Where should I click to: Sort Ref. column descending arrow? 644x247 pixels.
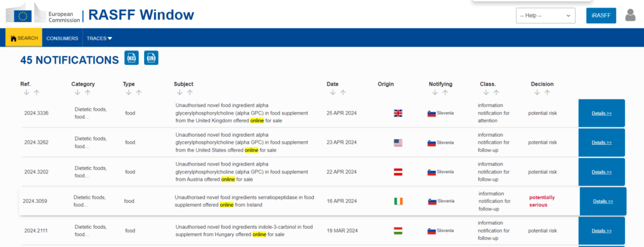click(26, 93)
